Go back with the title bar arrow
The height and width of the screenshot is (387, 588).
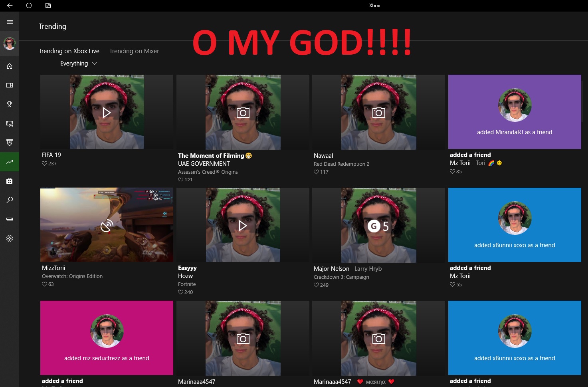pos(10,6)
